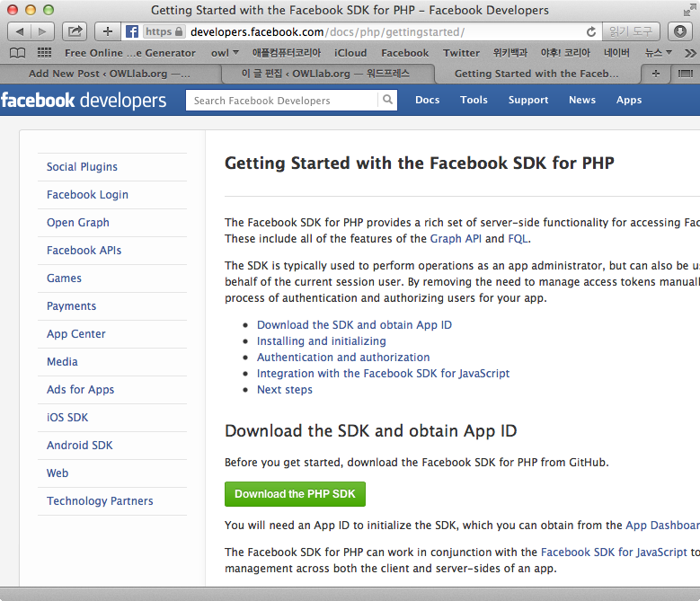Screen dimensions: 700x601
Task: Open the News menu
Action: (582, 100)
